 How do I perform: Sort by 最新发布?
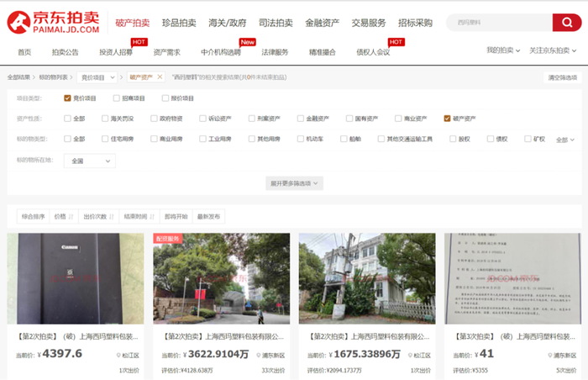pos(209,217)
